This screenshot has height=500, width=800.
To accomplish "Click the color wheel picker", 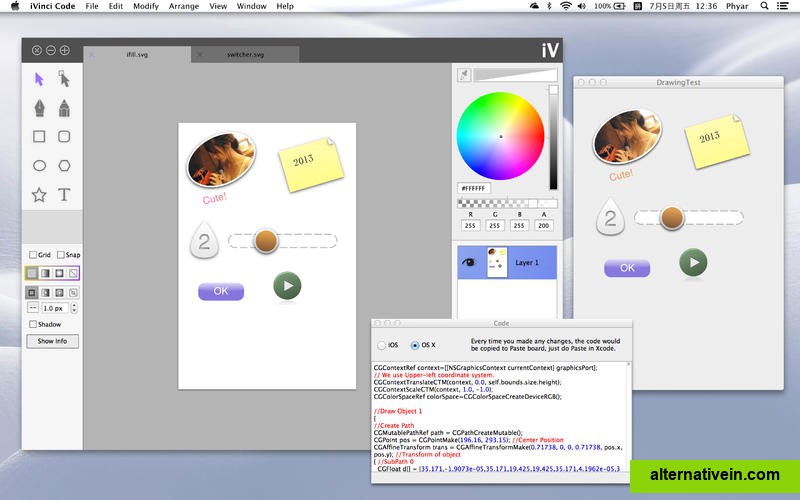I will 500,135.
